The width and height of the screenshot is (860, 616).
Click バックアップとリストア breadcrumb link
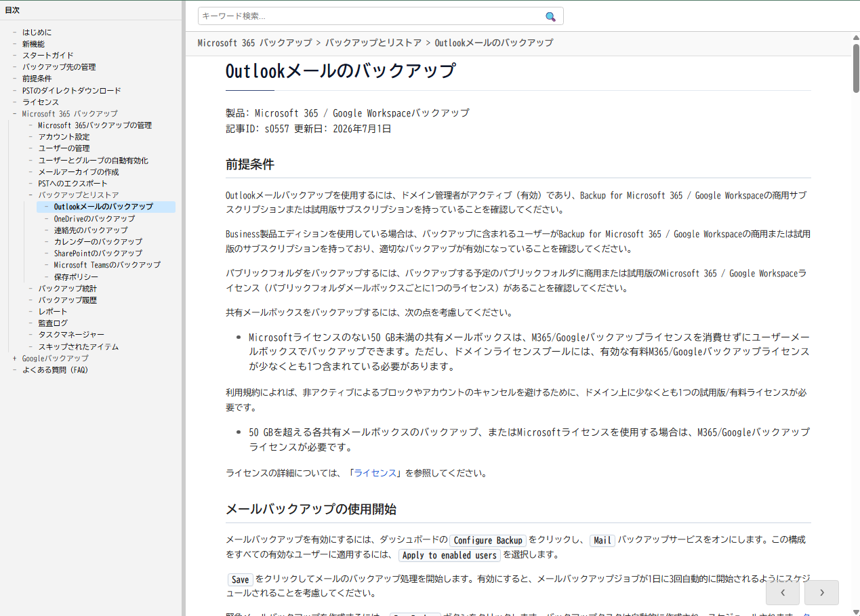click(373, 43)
